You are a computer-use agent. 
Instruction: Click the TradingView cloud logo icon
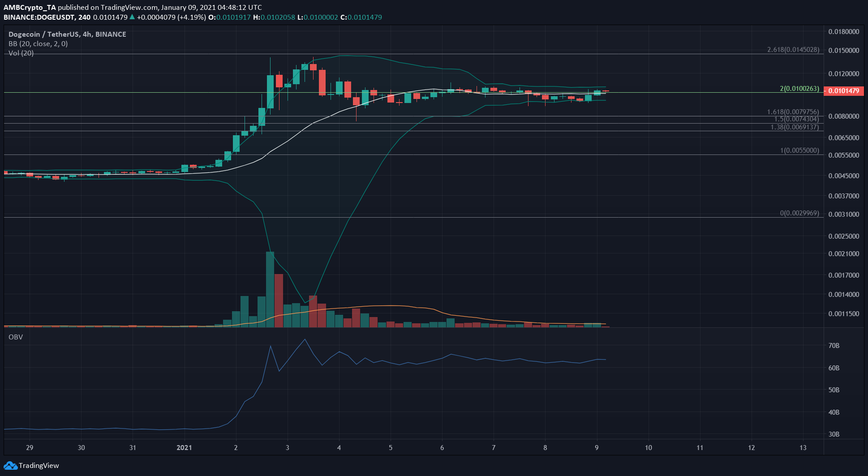point(10,466)
